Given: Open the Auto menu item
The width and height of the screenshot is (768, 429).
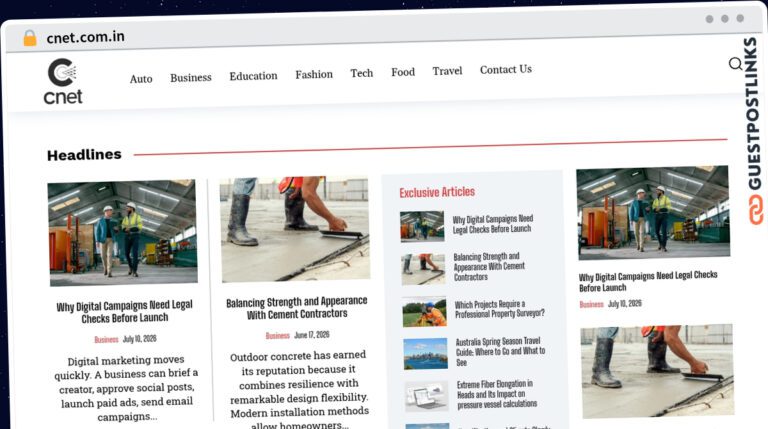Looking at the screenshot, I should pyautogui.click(x=141, y=79).
